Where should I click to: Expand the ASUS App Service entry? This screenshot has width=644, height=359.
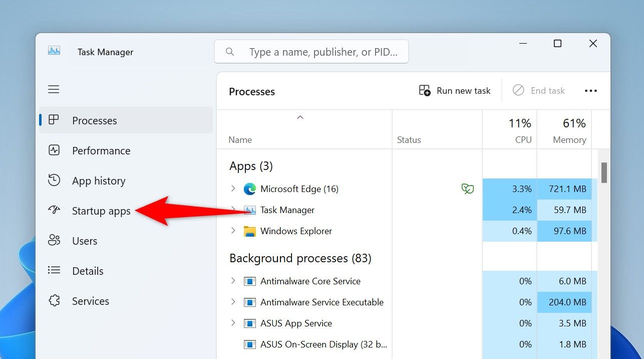pos(233,323)
